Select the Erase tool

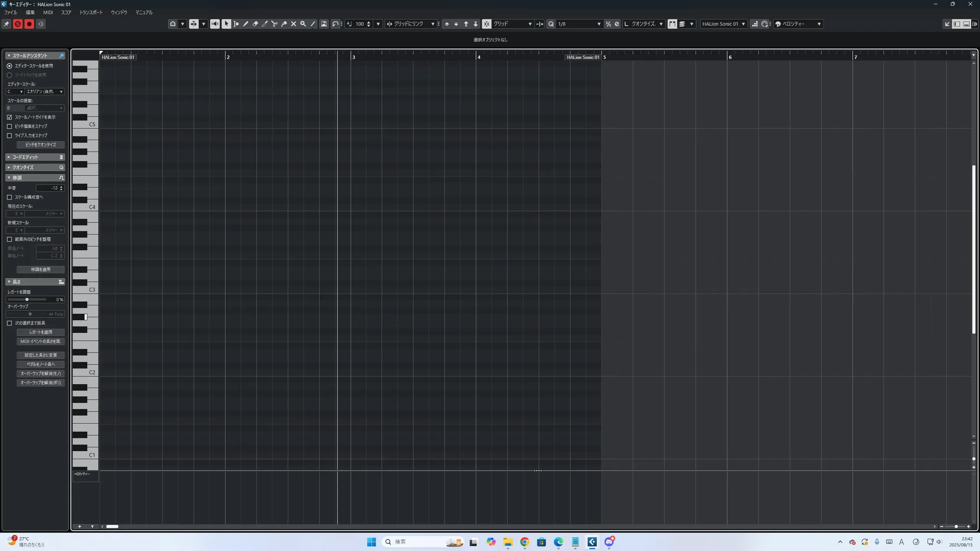click(x=255, y=24)
